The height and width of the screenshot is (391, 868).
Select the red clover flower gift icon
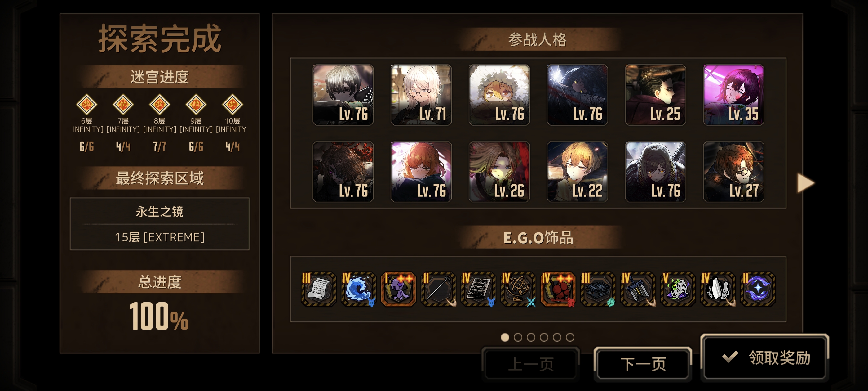coord(558,289)
